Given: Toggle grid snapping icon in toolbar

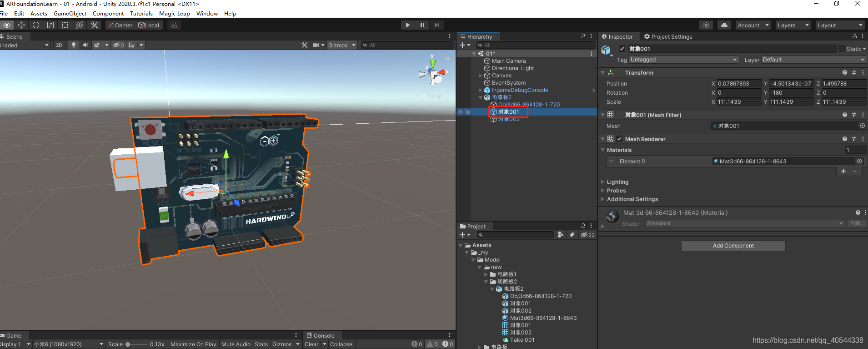Looking at the screenshot, I should pyautogui.click(x=174, y=25).
